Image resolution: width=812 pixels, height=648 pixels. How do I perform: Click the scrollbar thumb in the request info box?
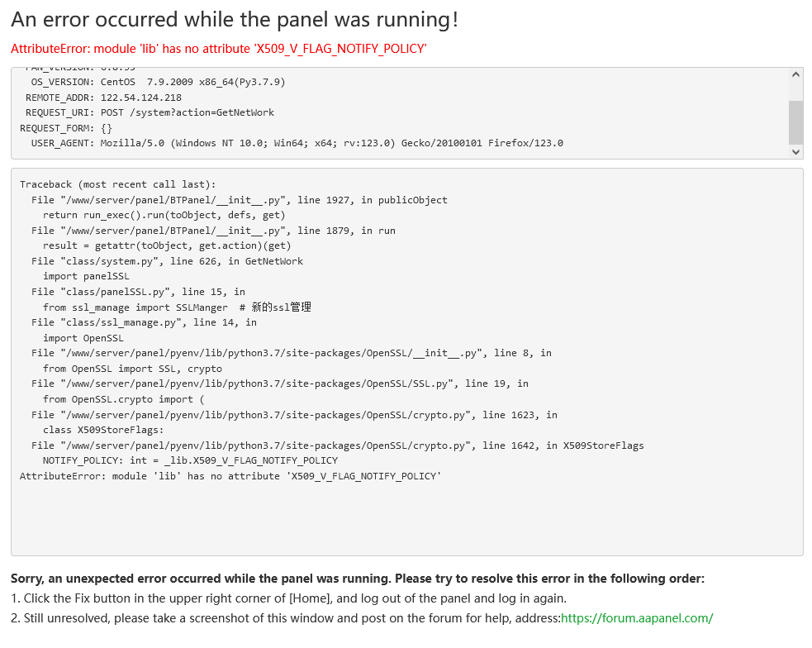click(x=795, y=121)
